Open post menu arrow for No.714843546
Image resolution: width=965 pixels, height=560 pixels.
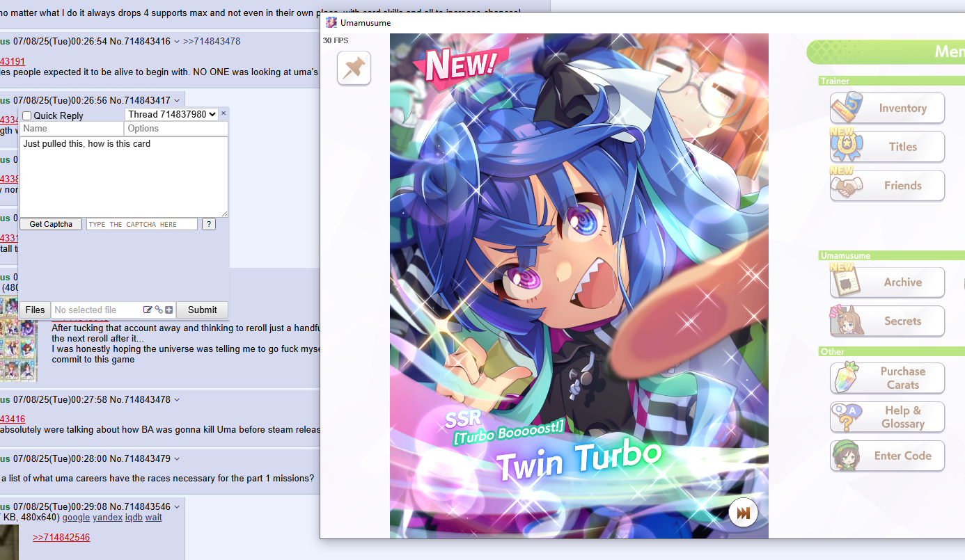(x=177, y=507)
